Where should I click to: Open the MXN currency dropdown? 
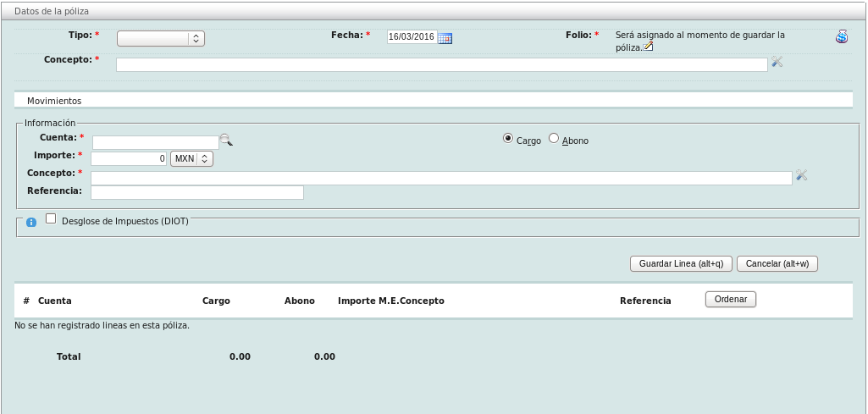(x=191, y=158)
